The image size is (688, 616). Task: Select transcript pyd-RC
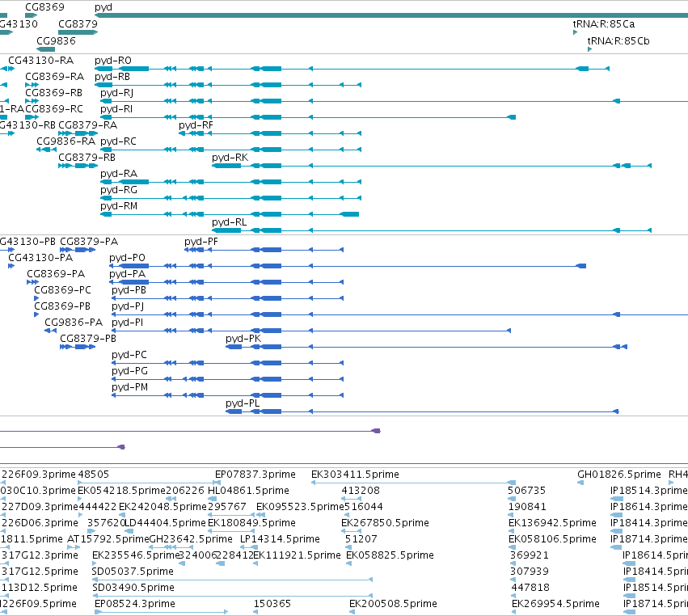(230, 150)
